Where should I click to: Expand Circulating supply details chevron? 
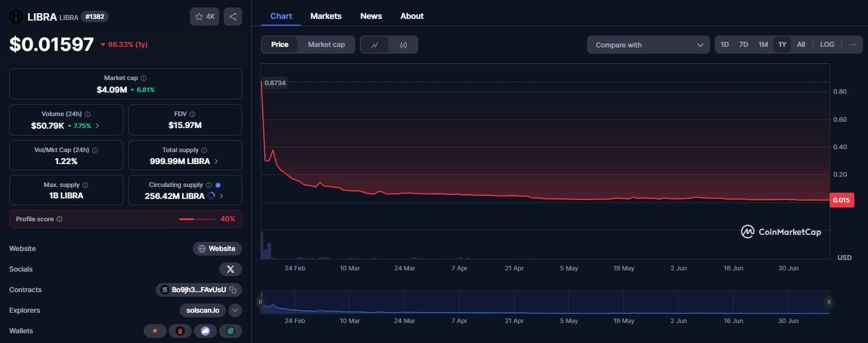coord(221,196)
